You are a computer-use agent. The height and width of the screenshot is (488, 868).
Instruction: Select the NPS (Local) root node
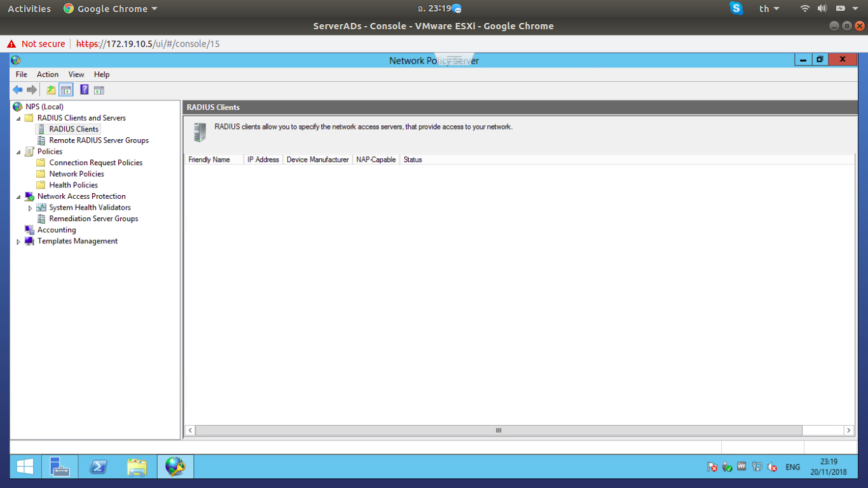coord(44,107)
